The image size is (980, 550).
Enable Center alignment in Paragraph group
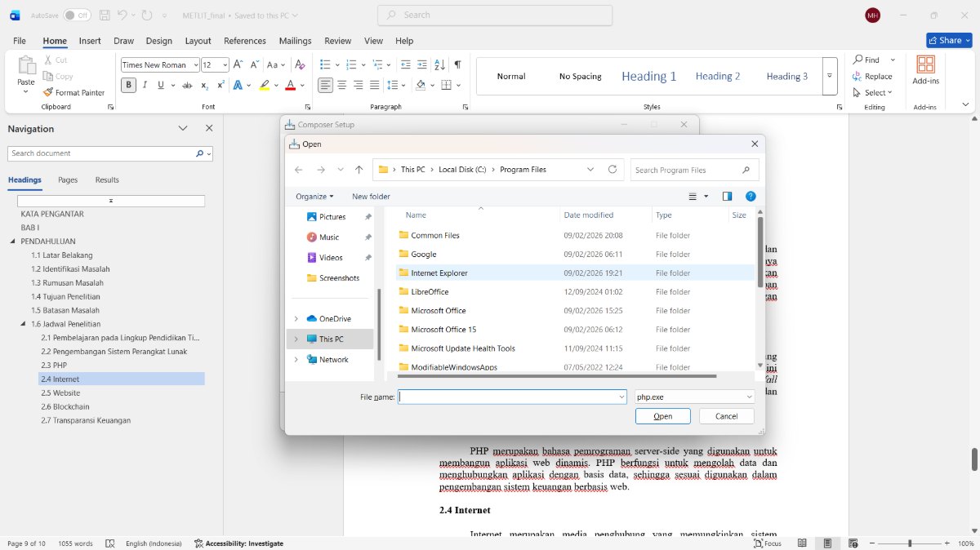(x=342, y=85)
